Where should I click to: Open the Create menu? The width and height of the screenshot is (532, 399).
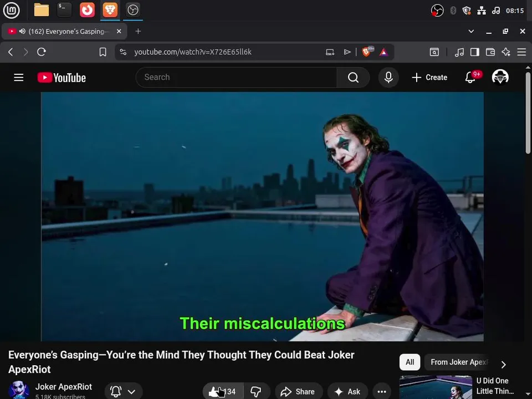429,78
